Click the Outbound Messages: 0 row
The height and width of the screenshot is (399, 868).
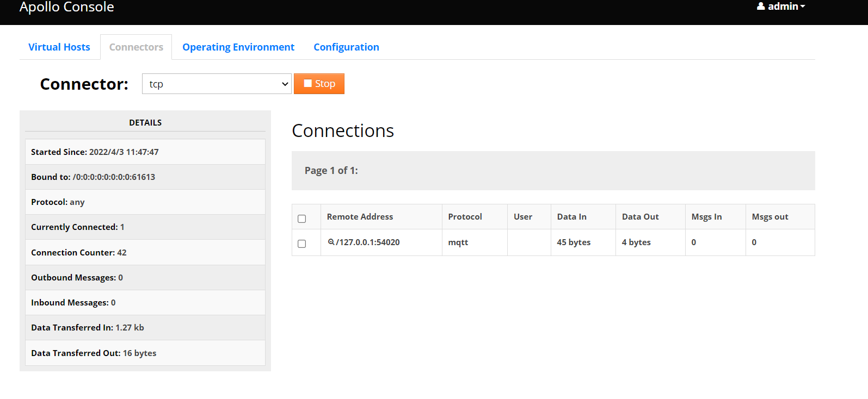pyautogui.click(x=145, y=278)
